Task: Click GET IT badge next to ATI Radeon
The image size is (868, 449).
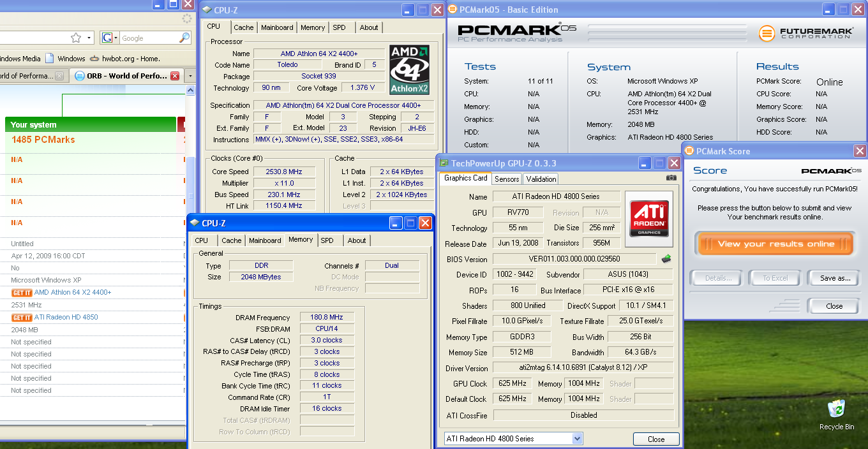Action: (x=22, y=318)
